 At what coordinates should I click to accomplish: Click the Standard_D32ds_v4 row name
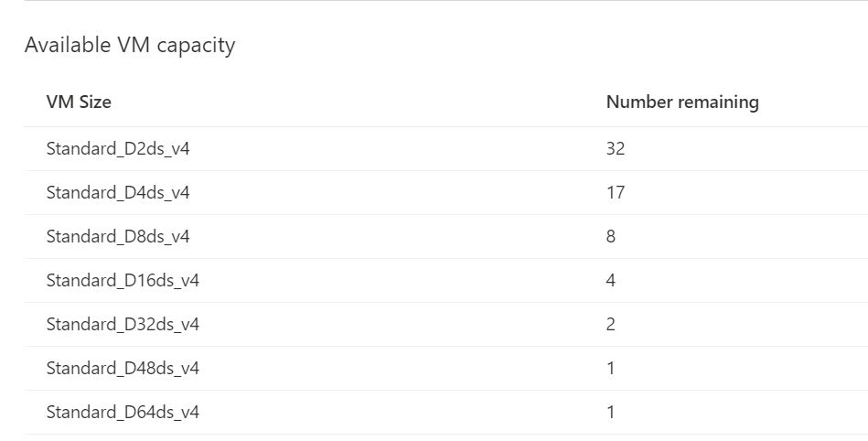coord(123,324)
